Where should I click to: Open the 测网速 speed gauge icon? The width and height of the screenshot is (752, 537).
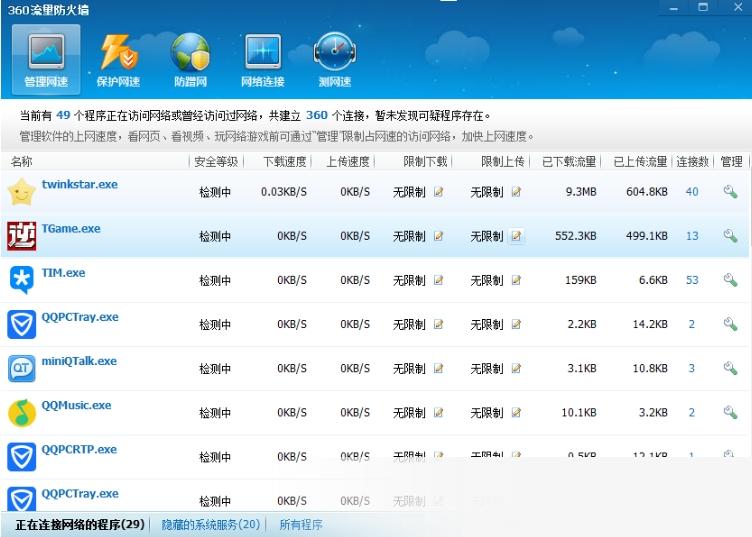click(x=335, y=52)
